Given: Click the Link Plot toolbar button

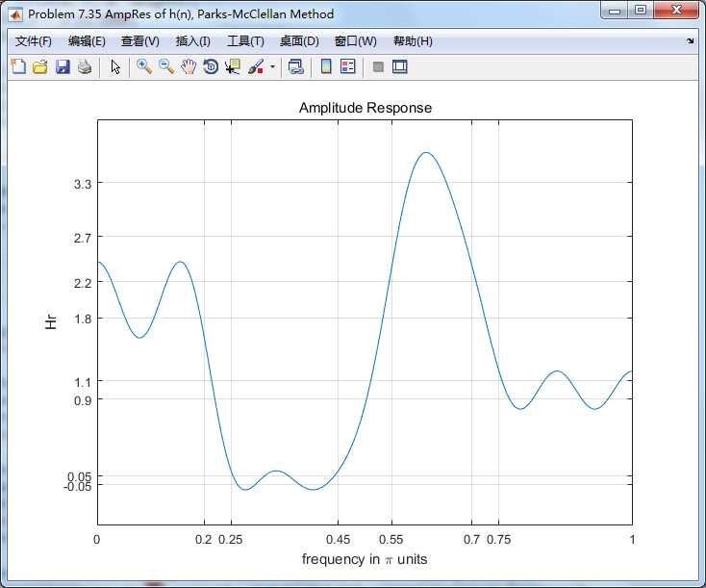Looking at the screenshot, I should coord(296,66).
